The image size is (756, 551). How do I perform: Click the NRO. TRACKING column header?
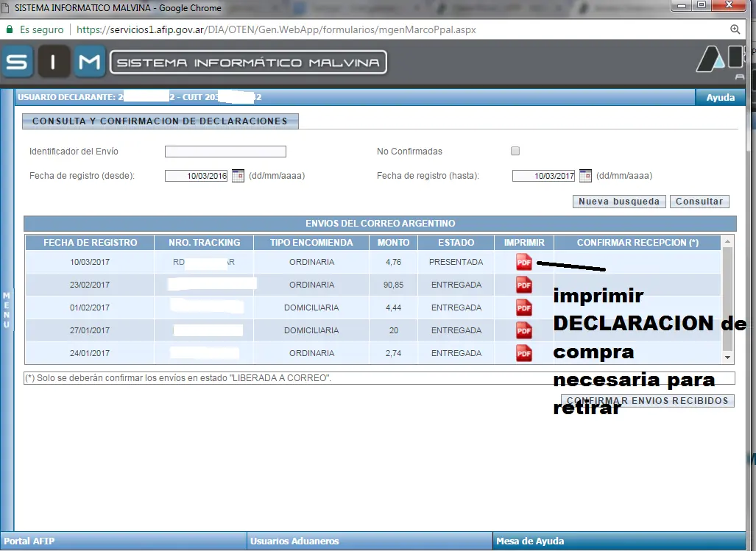click(205, 243)
